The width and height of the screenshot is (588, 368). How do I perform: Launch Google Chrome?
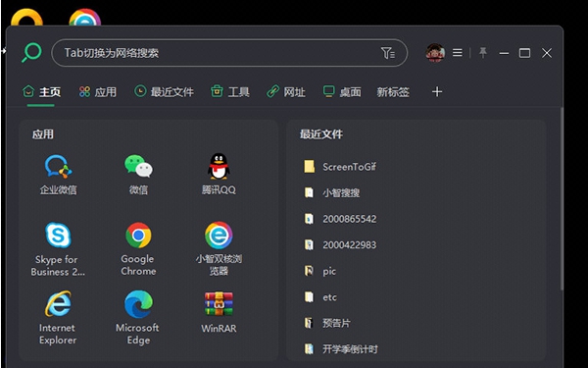pyautogui.click(x=138, y=249)
